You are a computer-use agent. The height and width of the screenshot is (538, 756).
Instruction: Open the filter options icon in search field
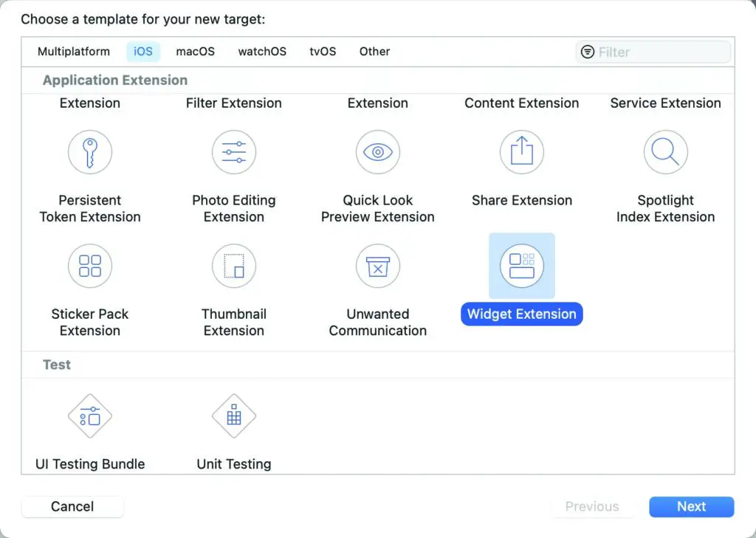click(x=588, y=52)
